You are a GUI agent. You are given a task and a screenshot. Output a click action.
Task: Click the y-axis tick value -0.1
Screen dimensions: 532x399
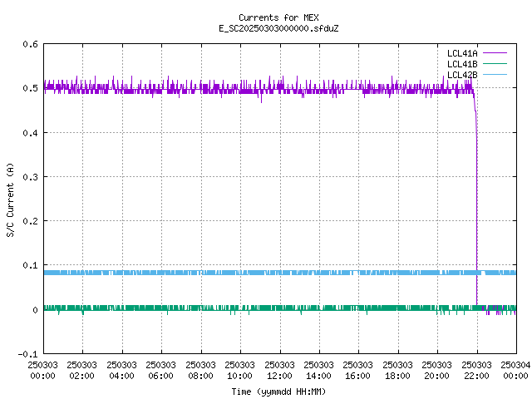tap(27, 354)
